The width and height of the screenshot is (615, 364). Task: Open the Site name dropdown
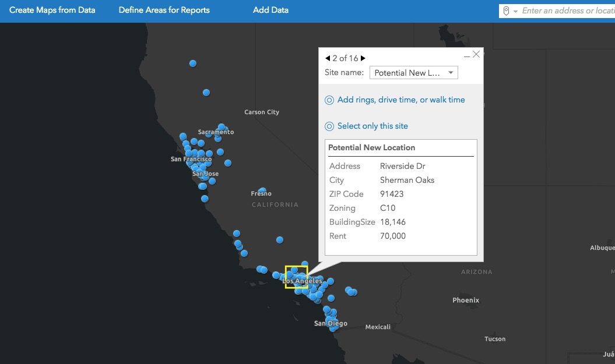coord(414,73)
